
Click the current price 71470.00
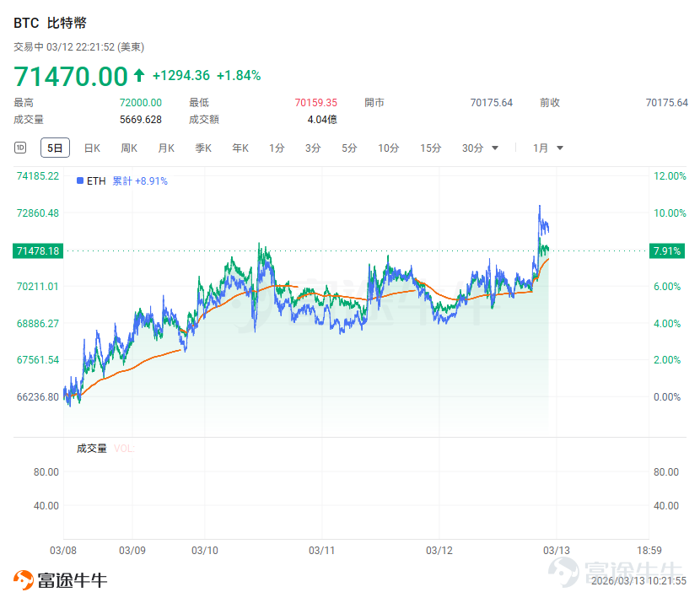click(71, 76)
